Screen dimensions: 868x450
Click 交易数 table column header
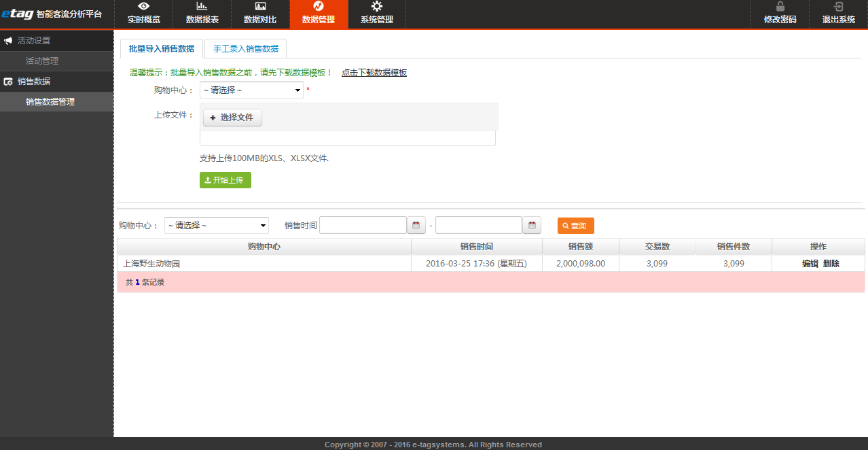(657, 247)
